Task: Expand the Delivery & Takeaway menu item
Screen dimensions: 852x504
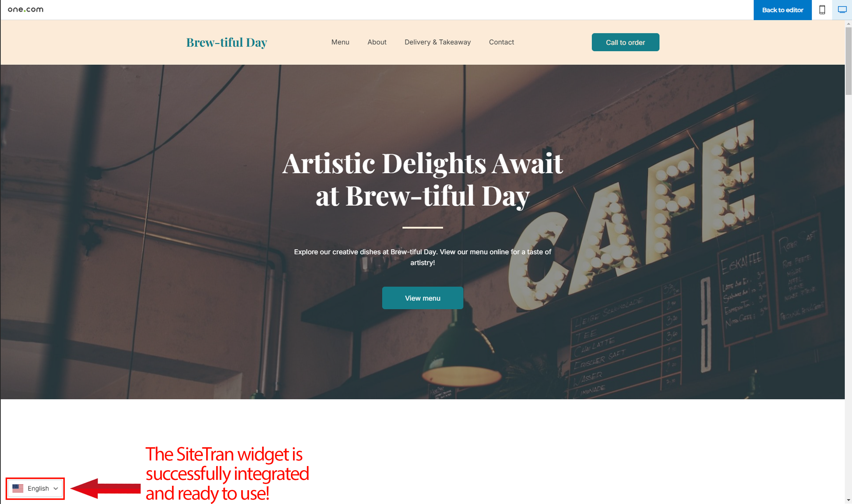Action: pos(437,42)
